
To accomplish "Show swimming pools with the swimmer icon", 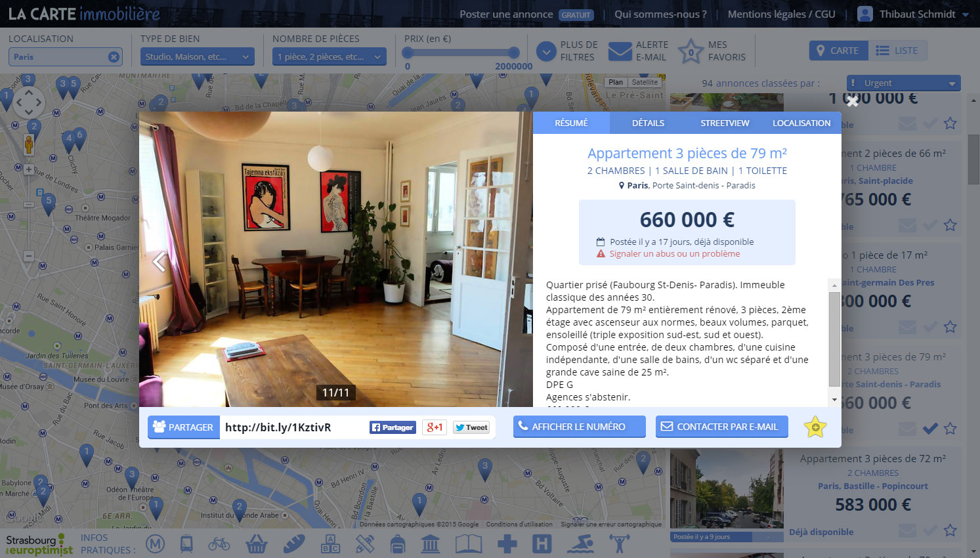I will (580, 544).
